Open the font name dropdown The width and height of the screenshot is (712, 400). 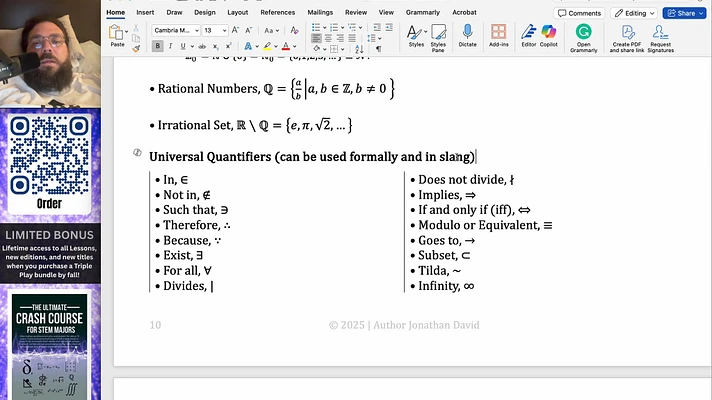pyautogui.click(x=197, y=30)
